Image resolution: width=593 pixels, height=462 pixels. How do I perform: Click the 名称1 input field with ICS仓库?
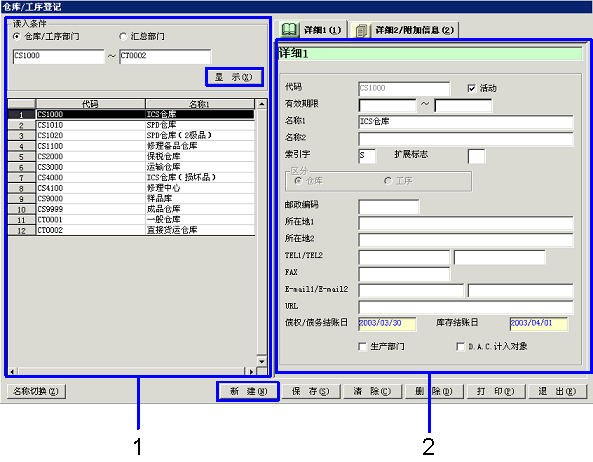[x=466, y=122]
